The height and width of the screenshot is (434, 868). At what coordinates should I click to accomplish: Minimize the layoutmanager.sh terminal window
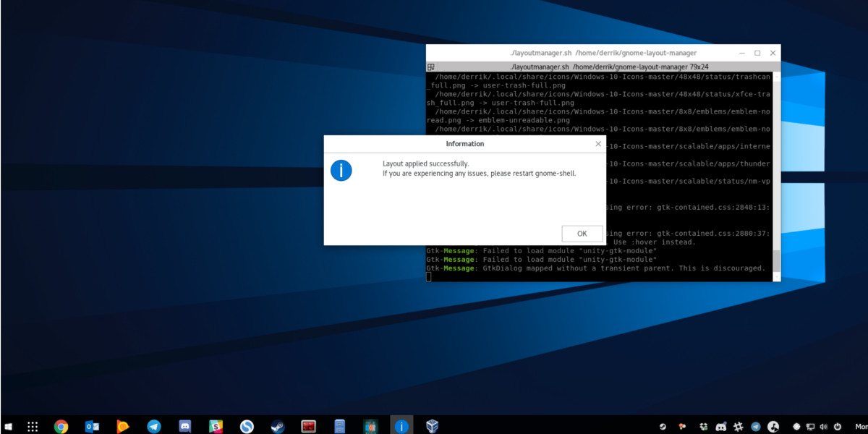pos(741,53)
